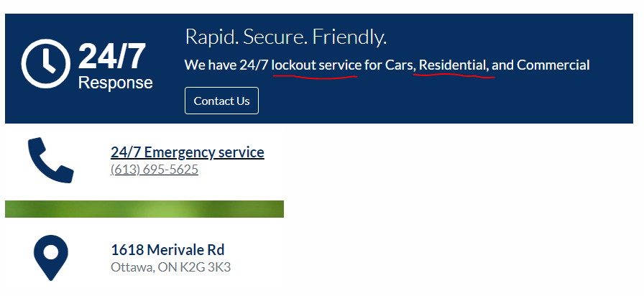The height and width of the screenshot is (296, 644).
Task: Click the Ottawa, ON K2G 3K3 text
Action: pos(171,267)
